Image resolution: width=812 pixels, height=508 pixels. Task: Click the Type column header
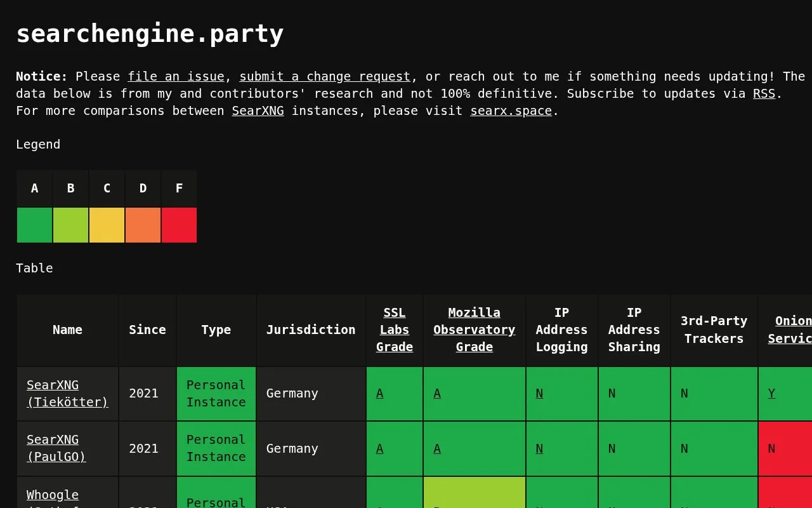click(216, 330)
